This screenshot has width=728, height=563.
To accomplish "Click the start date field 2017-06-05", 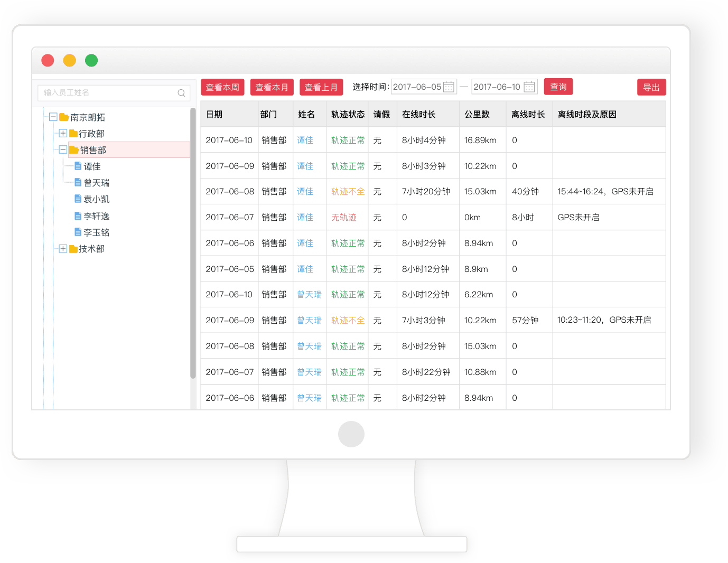I will pyautogui.click(x=424, y=87).
